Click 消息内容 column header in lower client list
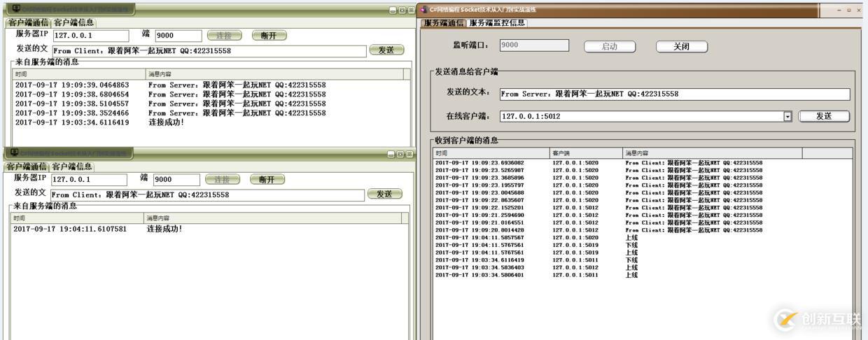This screenshot has height=340, width=868. tap(273, 218)
